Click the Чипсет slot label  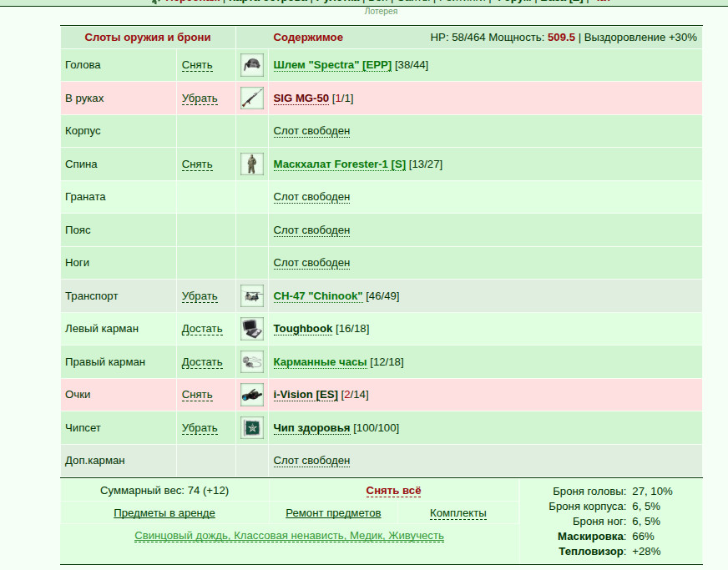pyautogui.click(x=83, y=428)
